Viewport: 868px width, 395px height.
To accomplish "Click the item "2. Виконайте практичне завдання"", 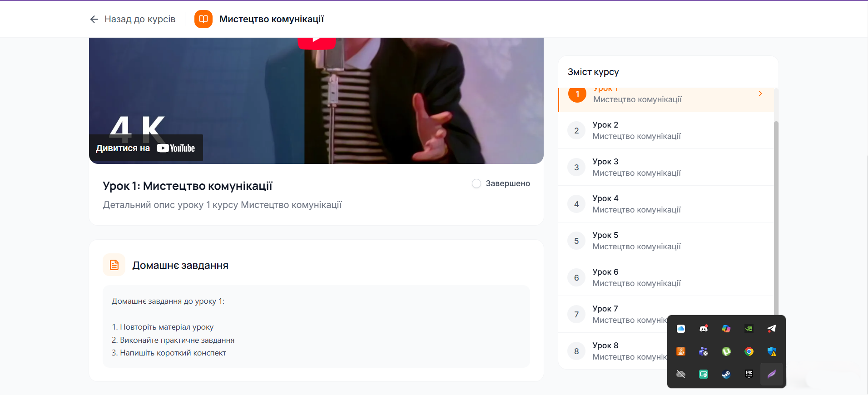I will [173, 340].
